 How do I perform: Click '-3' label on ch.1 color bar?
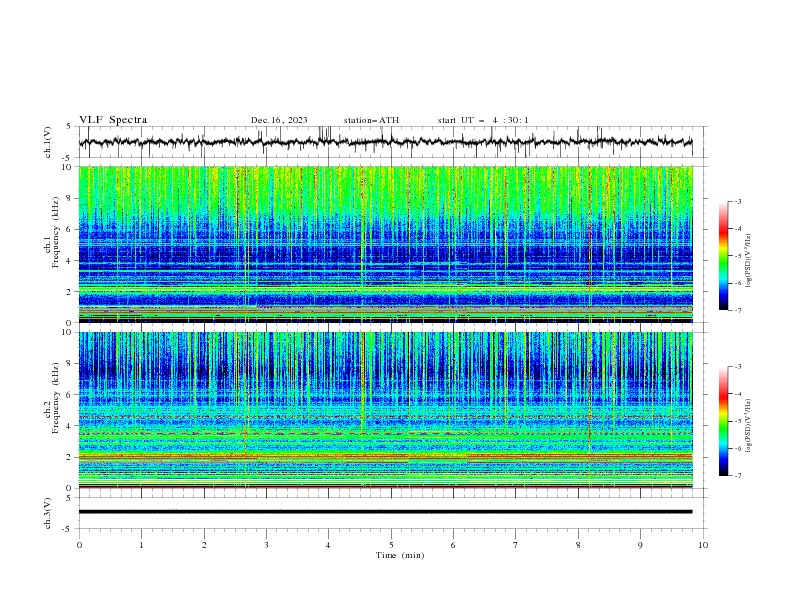pos(738,201)
